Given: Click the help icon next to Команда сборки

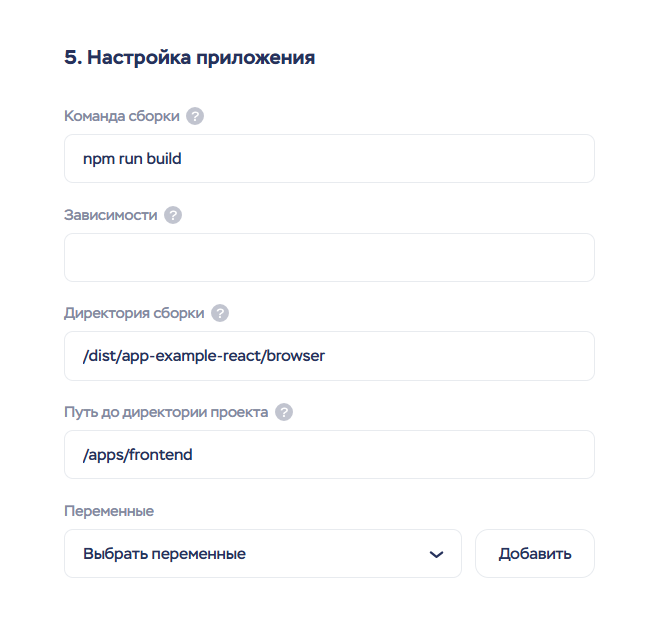Looking at the screenshot, I should pos(195,116).
